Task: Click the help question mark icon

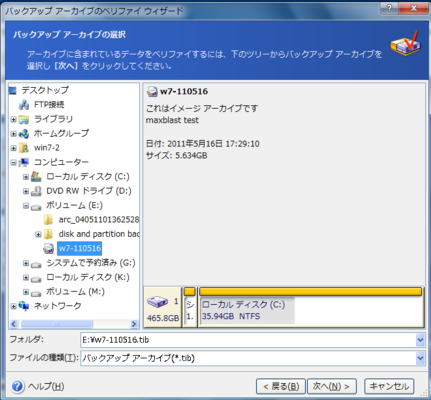Action: (x=17, y=386)
